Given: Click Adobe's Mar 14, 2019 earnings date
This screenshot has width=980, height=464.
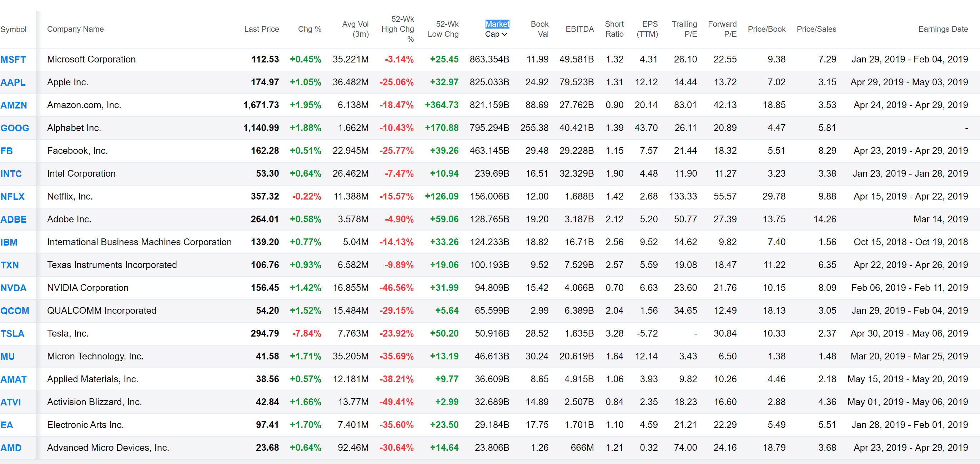Looking at the screenshot, I should 940,219.
